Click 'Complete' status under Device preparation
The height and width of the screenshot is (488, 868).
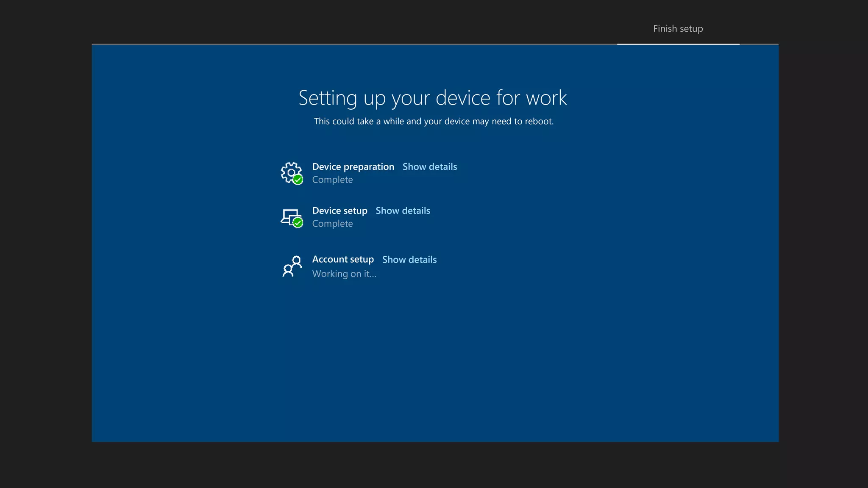tap(332, 180)
